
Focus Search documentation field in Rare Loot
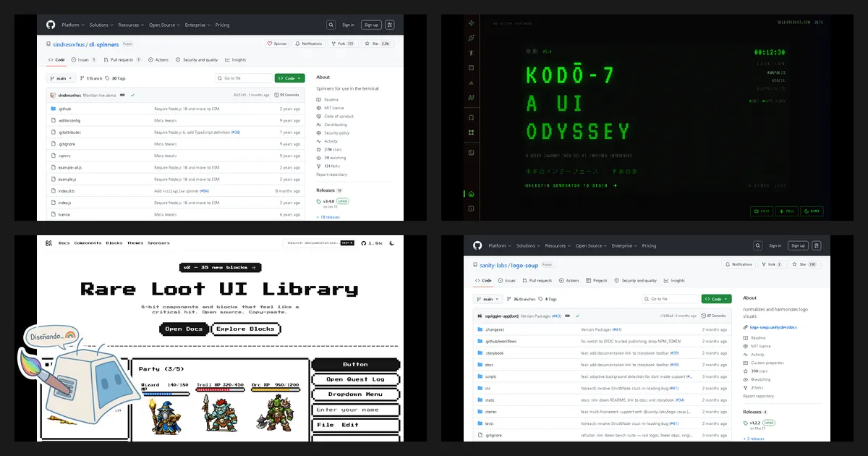[319, 243]
